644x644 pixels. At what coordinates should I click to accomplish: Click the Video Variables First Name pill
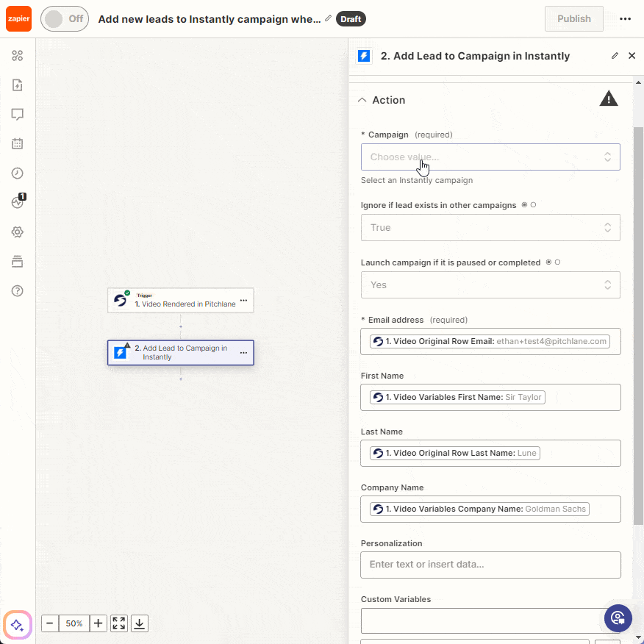457,397
